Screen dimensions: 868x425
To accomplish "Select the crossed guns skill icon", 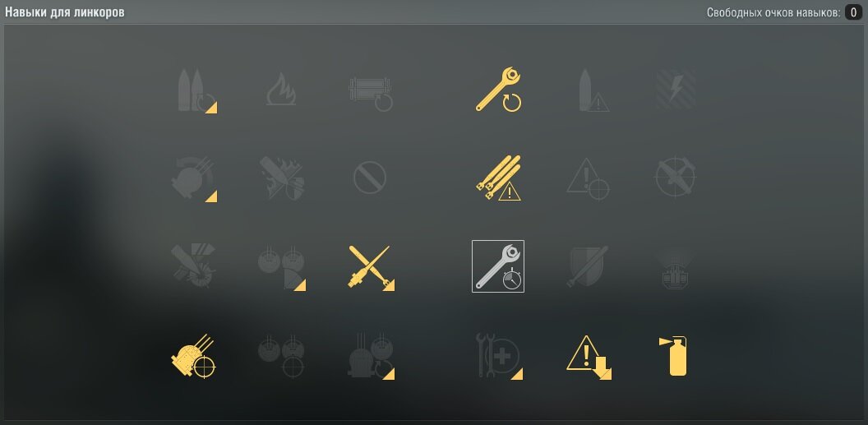I will tap(371, 267).
